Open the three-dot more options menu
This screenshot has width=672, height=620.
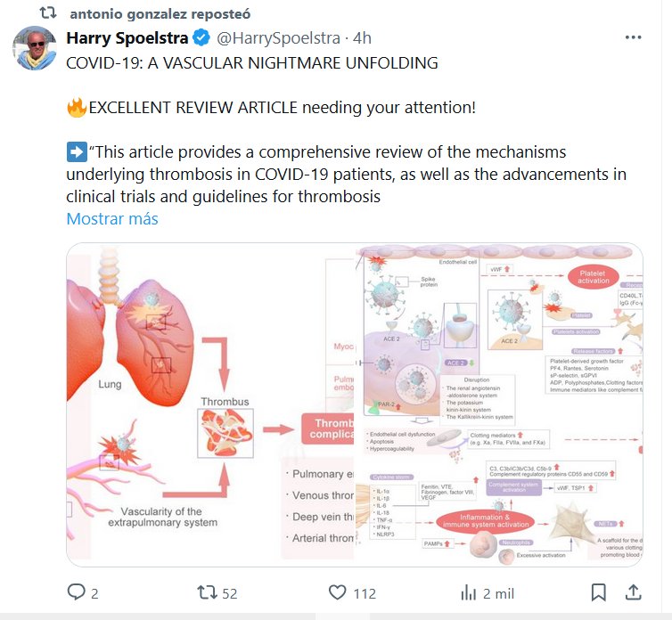[633, 39]
